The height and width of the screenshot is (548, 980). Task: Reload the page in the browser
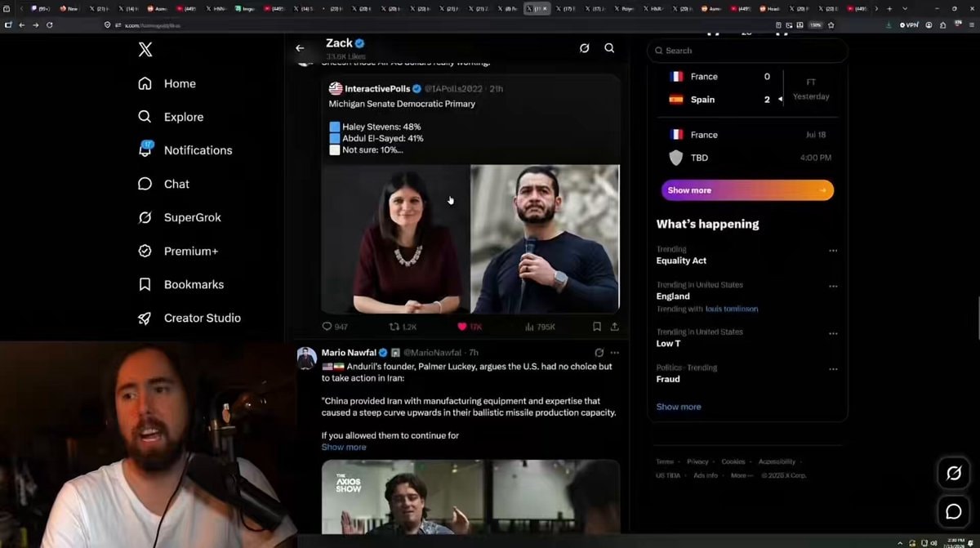(50, 25)
